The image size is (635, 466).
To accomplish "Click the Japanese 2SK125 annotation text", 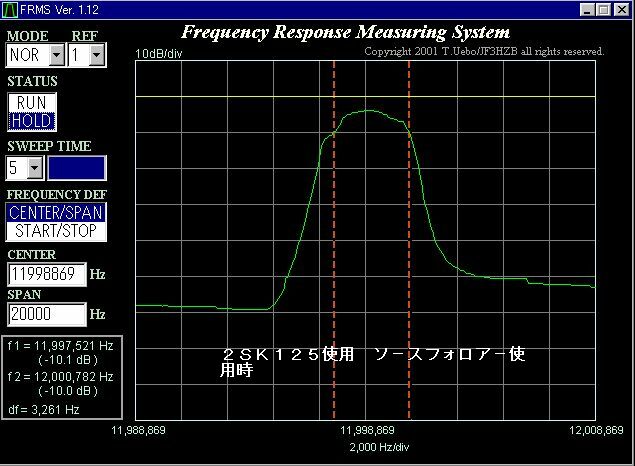I will [373, 362].
